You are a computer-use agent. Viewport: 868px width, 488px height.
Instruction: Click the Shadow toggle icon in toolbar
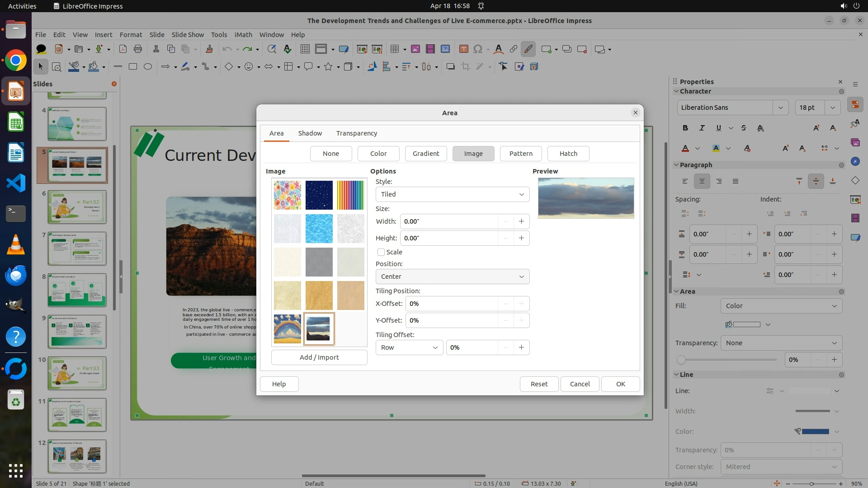(450, 67)
